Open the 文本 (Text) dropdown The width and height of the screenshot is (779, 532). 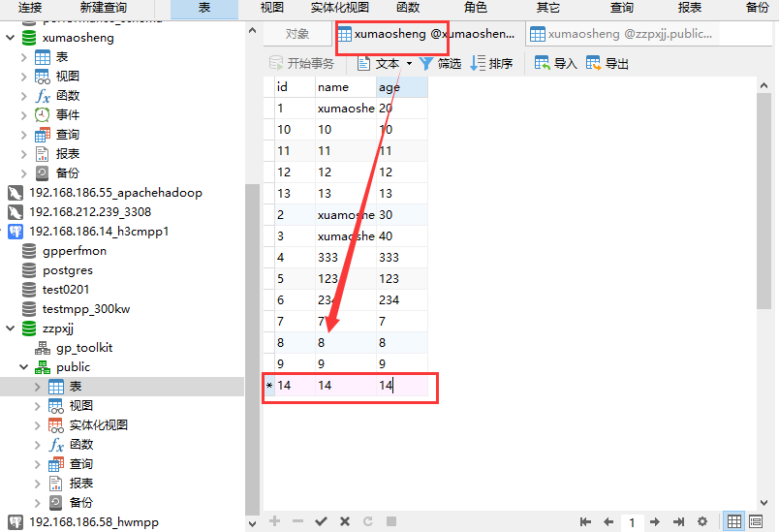pyautogui.click(x=386, y=64)
